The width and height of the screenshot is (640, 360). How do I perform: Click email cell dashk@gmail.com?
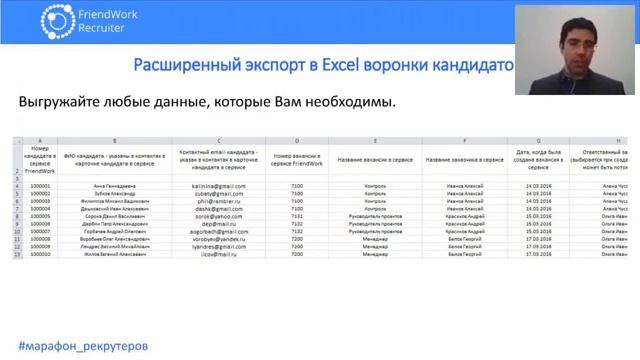219,209
